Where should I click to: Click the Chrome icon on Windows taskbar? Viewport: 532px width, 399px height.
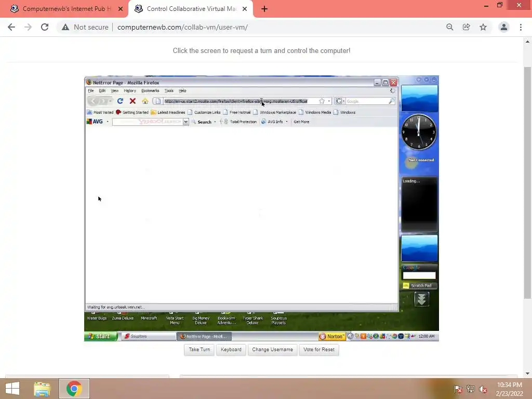[x=74, y=389]
